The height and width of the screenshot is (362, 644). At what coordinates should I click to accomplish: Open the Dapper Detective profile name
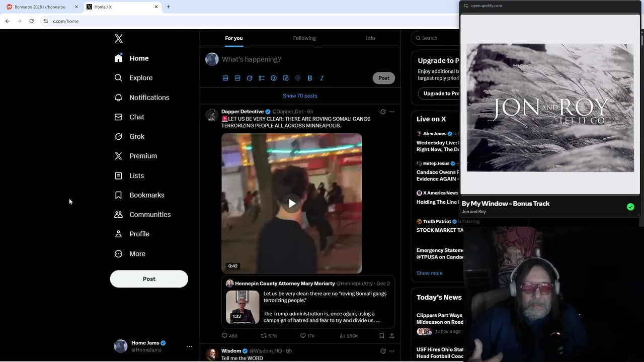[x=243, y=112]
